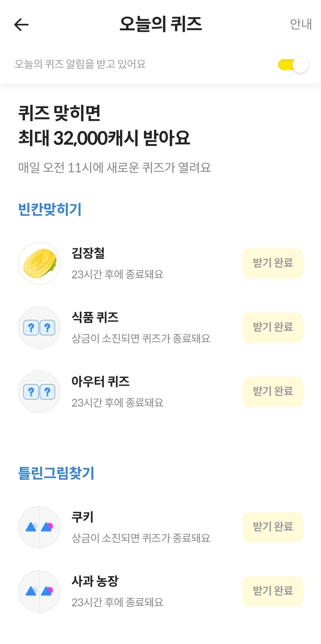Open the 아우터 퀴즈 title
The height and width of the screenshot is (644, 321).
pos(101,382)
